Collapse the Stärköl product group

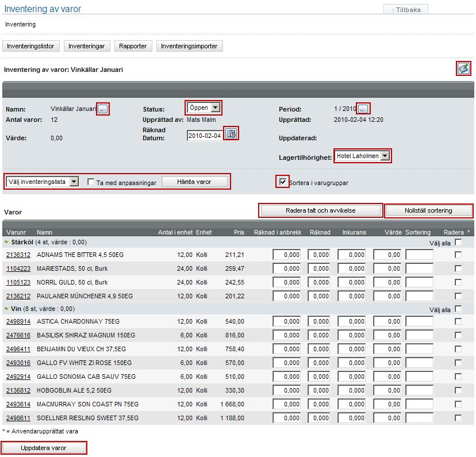click(7, 243)
